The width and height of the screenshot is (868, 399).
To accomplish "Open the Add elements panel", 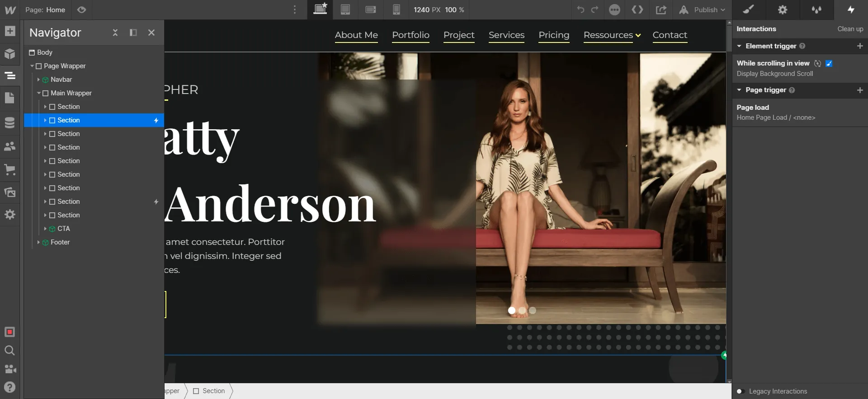I will [x=10, y=31].
